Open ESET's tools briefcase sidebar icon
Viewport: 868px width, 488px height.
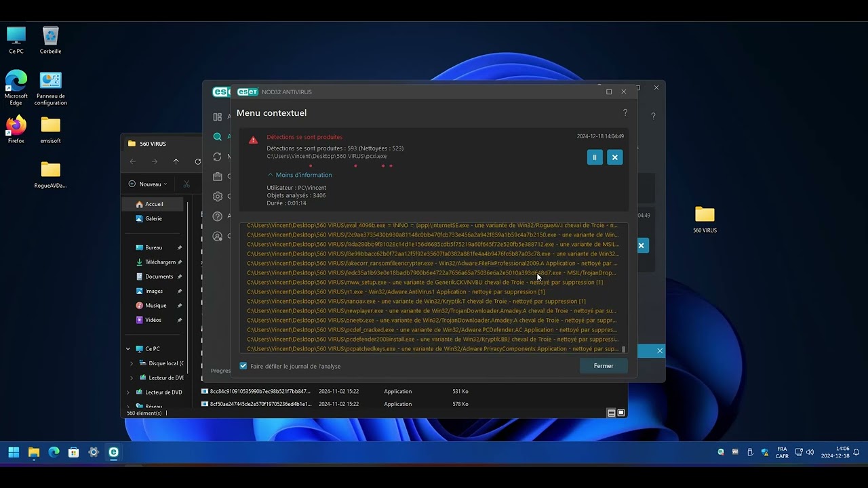tap(217, 176)
